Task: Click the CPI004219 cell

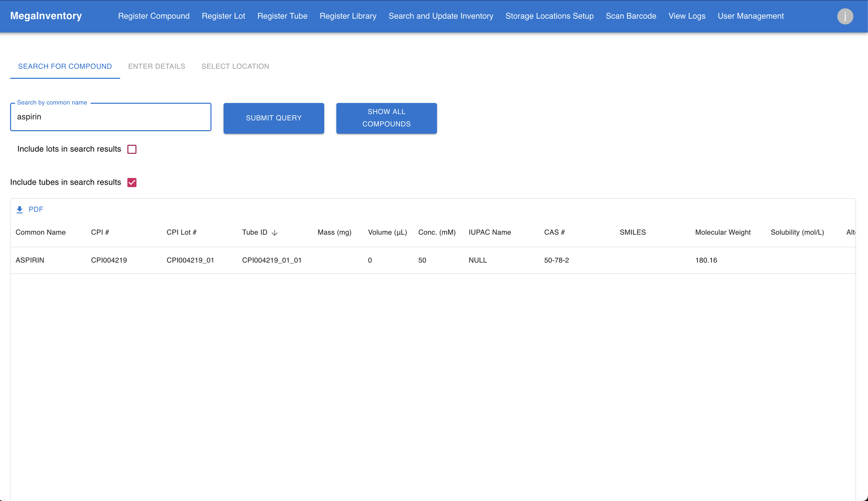Action: pos(109,260)
